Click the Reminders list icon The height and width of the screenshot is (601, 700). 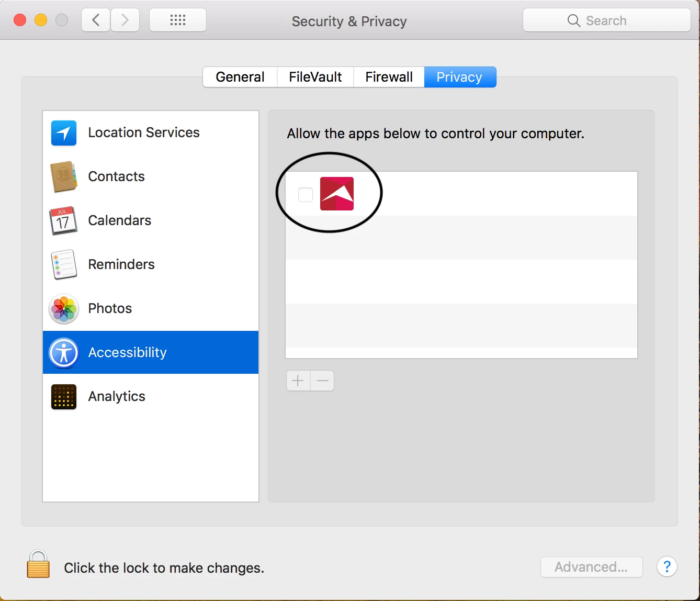point(64,264)
